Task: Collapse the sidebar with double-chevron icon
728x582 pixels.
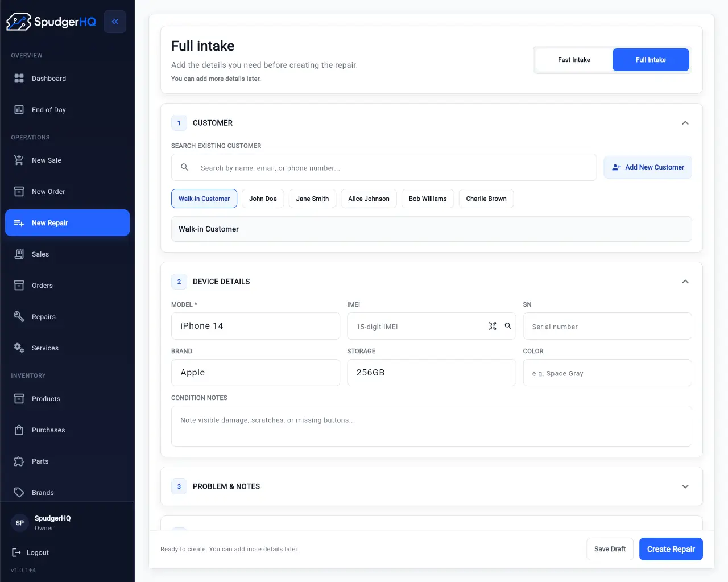Action: pos(115,22)
